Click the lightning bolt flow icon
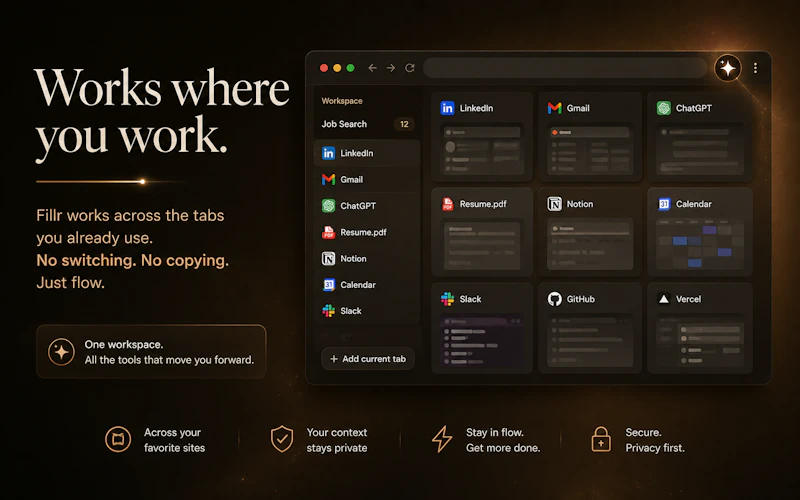The width and height of the screenshot is (800, 500). click(x=442, y=439)
